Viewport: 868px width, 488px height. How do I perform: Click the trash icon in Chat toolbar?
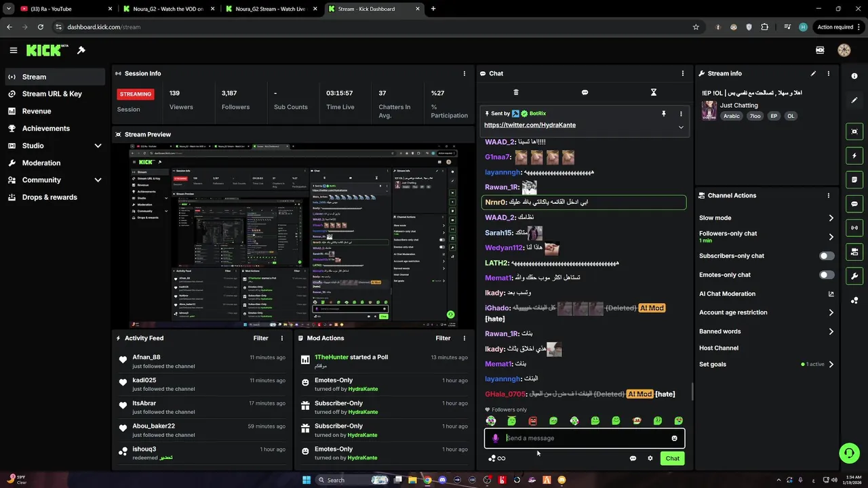tap(516, 92)
